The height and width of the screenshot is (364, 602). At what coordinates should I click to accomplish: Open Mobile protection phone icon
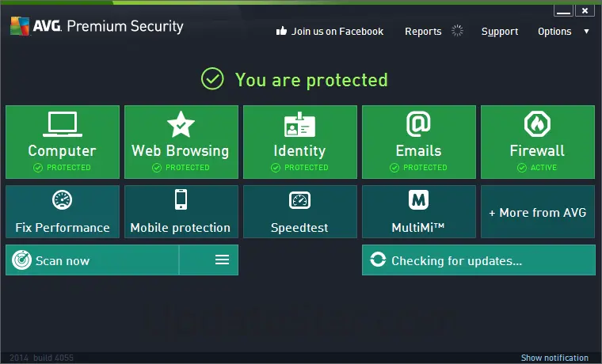coord(181,199)
